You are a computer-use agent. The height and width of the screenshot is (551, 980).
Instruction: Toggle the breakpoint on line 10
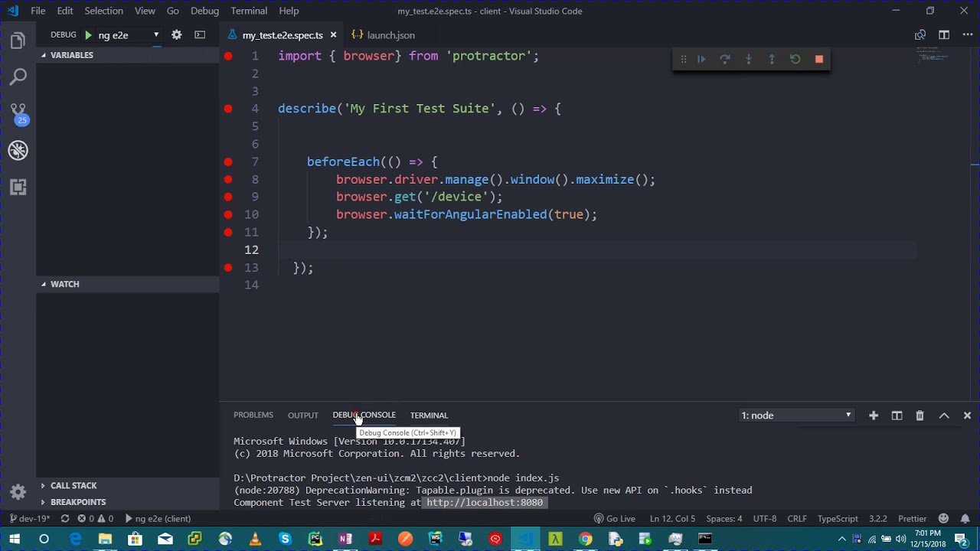coord(228,214)
